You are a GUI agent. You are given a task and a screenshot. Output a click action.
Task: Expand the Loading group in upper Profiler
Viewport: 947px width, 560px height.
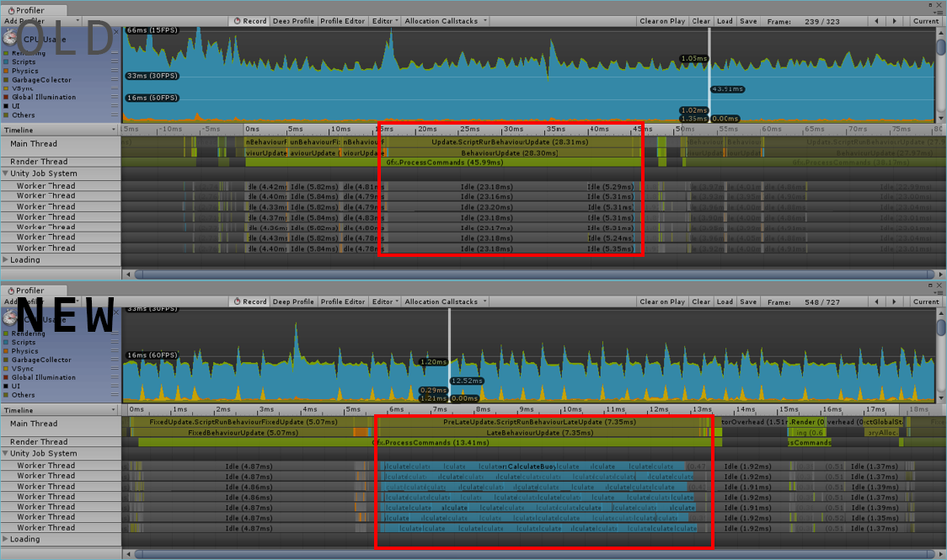click(5, 259)
